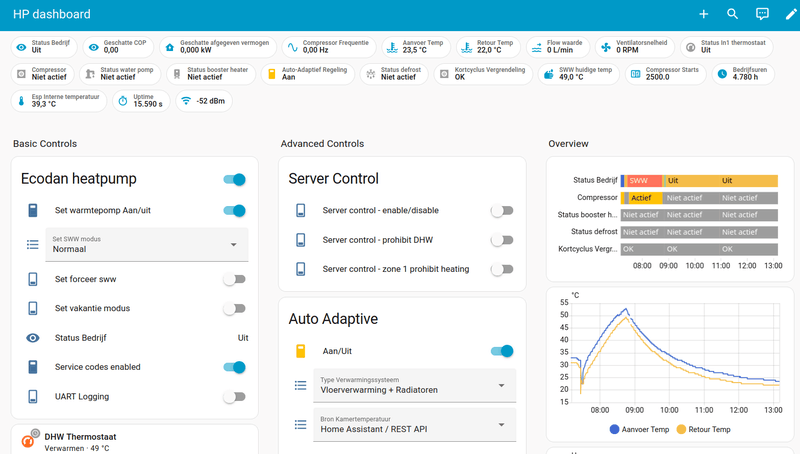Click the icon on Status booster heater chip
This screenshot has width=800, height=454.
tap(177, 74)
